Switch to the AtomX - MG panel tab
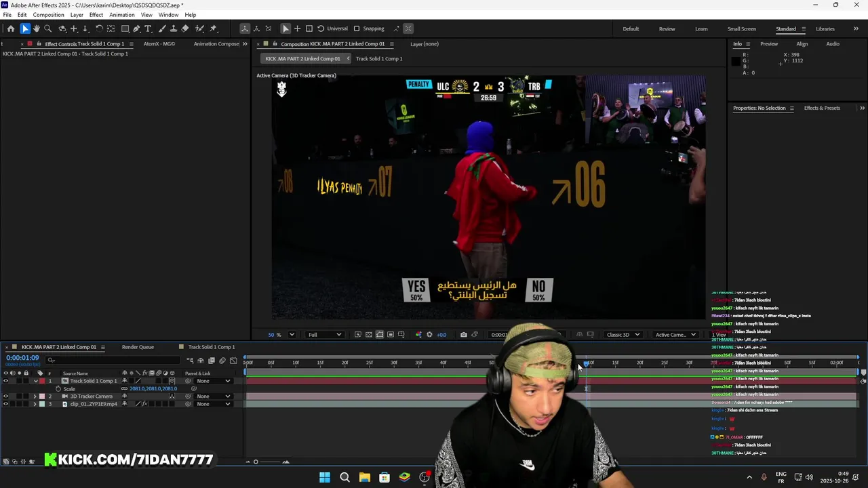868x488 pixels. click(159, 44)
